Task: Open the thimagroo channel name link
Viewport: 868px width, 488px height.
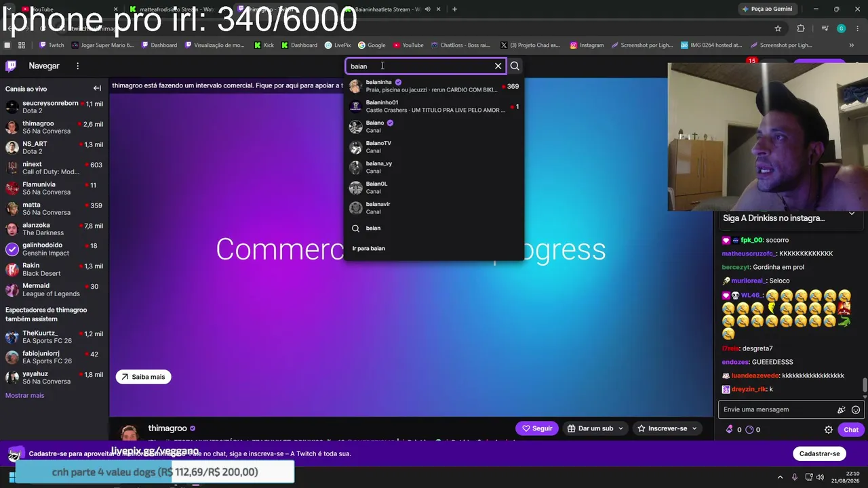Action: click(x=167, y=428)
